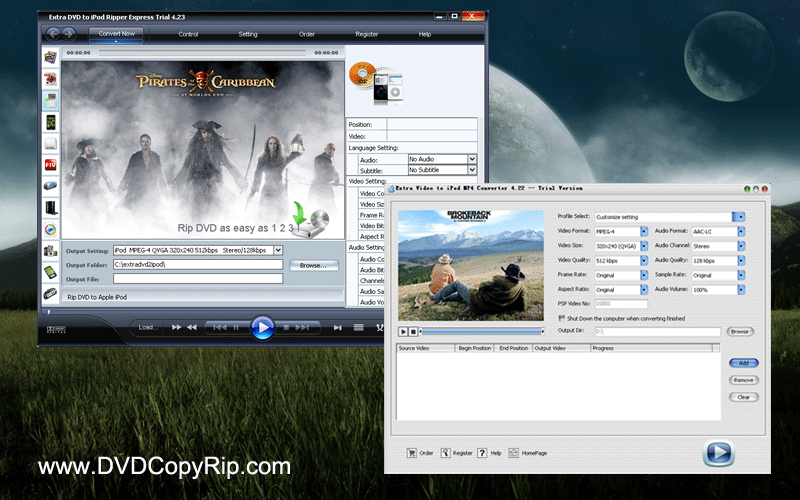Screen dimensions: 800x500
Task: Open the Help menu in ripper
Action: [425, 34]
